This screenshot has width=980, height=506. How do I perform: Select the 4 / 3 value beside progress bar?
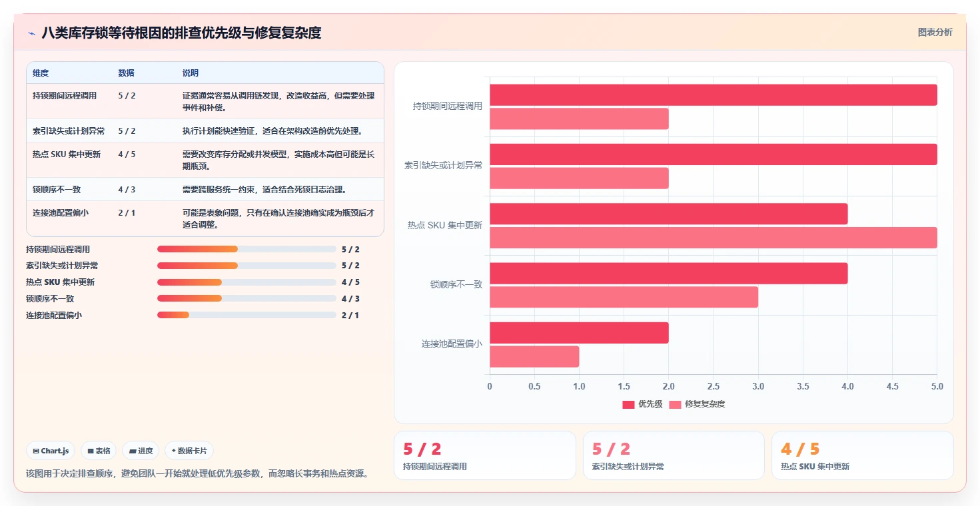coord(350,299)
